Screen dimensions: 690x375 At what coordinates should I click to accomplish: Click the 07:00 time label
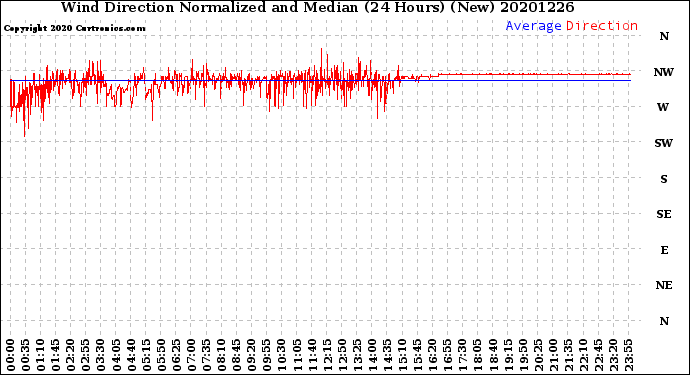191,355
